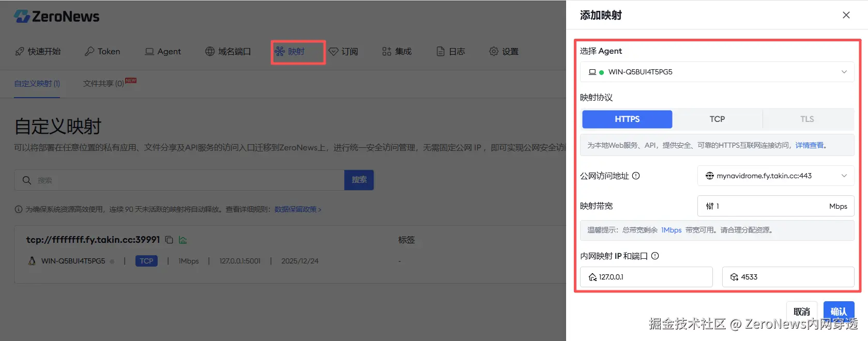The height and width of the screenshot is (341, 868).
Task: Close the 添加映射 panel
Action: (x=846, y=15)
